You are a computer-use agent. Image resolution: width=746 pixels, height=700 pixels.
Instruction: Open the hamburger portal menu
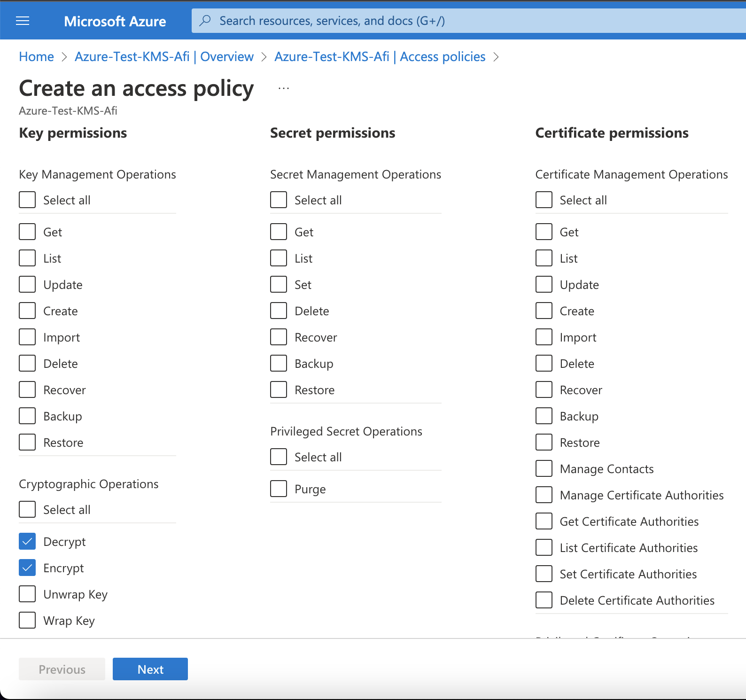[23, 21]
